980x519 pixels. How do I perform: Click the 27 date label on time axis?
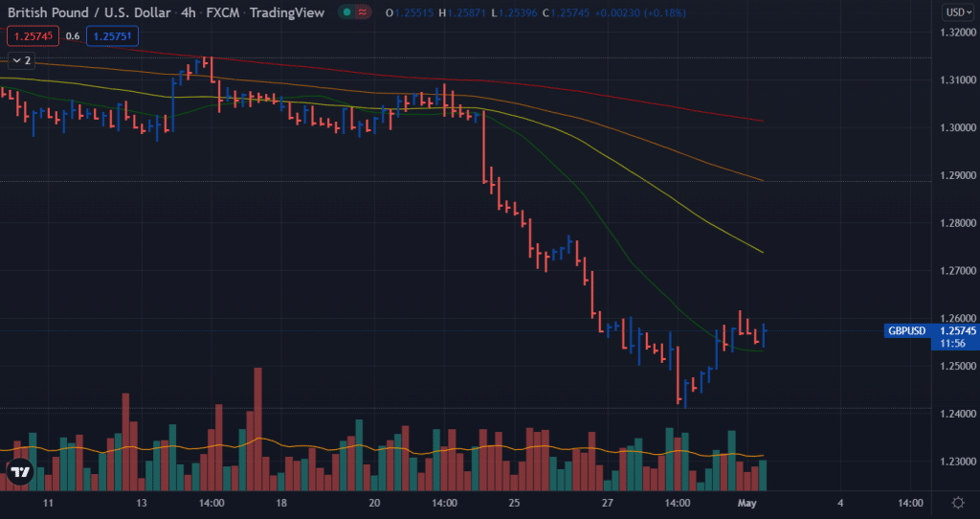coord(608,503)
